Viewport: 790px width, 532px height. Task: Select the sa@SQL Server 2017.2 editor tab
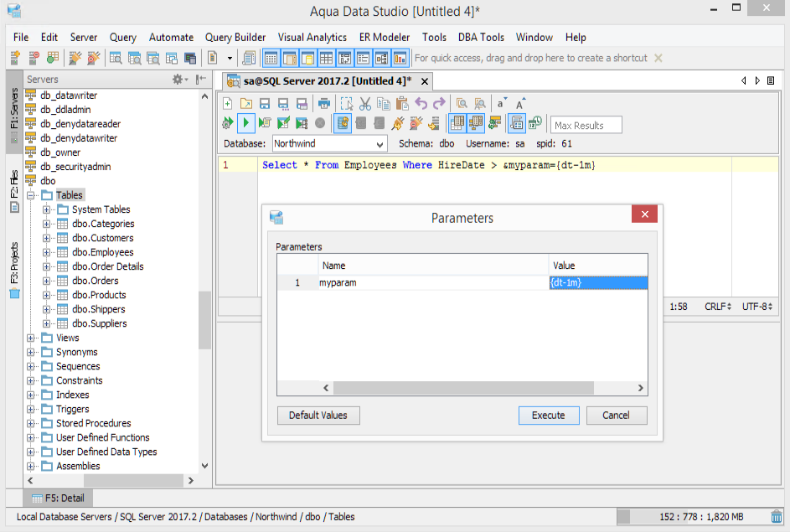point(328,81)
